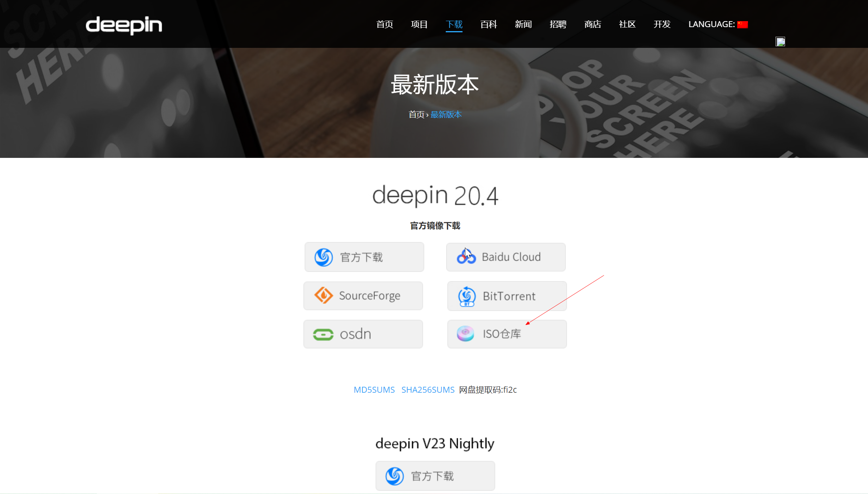Click the deepin swirl icon on 官方下载 button
This screenshot has width=868, height=494.
[324, 257]
